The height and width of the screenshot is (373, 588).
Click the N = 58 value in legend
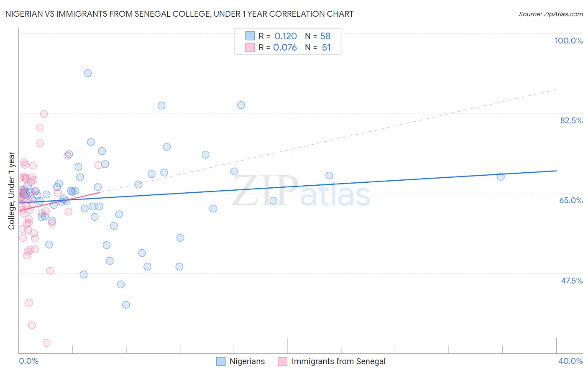point(318,36)
